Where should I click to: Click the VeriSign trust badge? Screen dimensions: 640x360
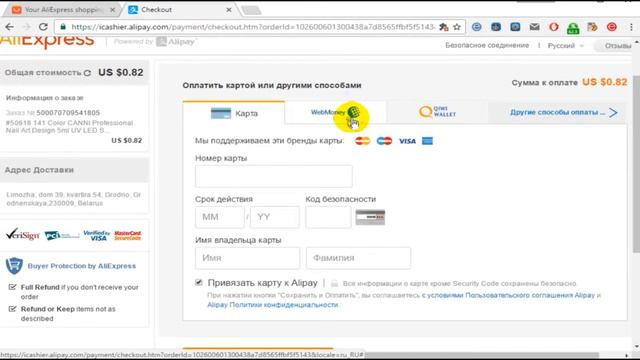point(22,234)
